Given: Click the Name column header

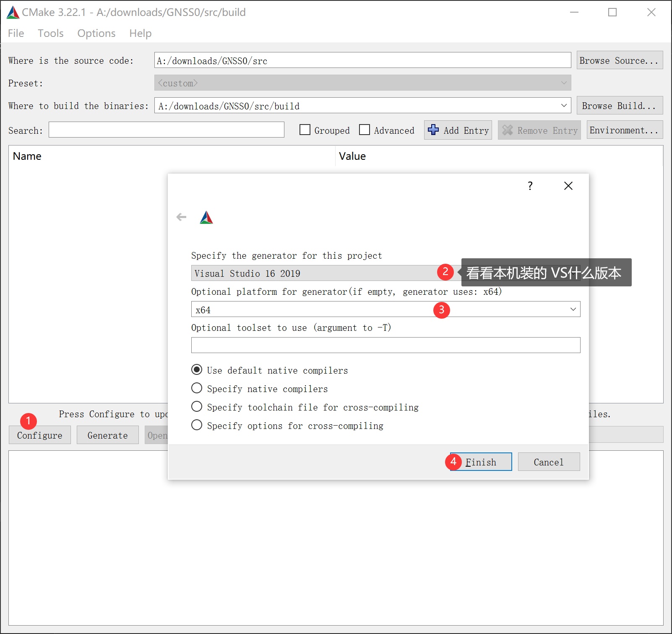Looking at the screenshot, I should 172,156.
